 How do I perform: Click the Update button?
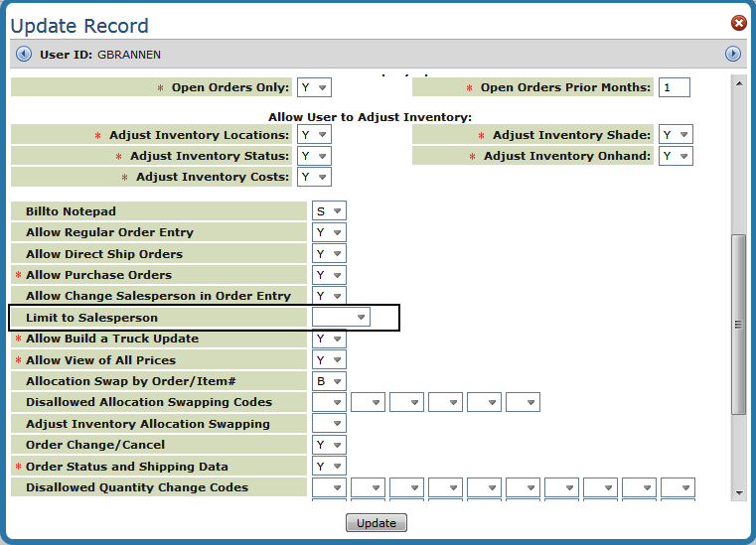(377, 523)
